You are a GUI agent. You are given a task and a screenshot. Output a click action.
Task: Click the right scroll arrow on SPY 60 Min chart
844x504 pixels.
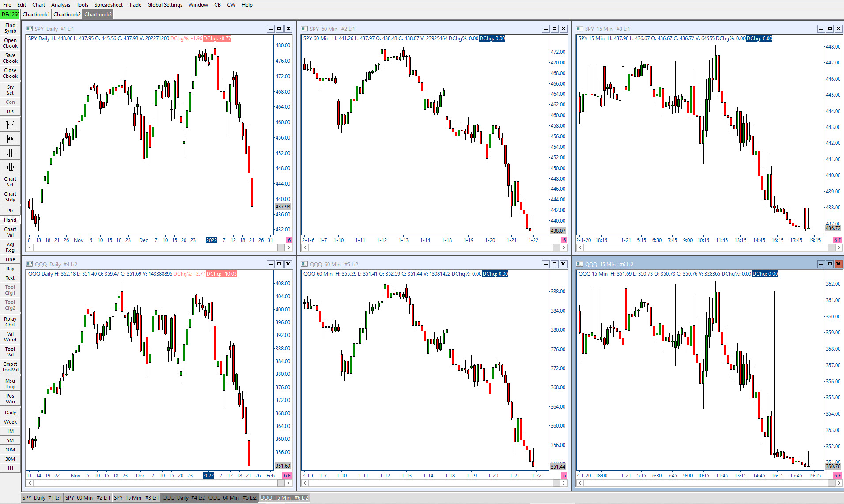(x=564, y=248)
